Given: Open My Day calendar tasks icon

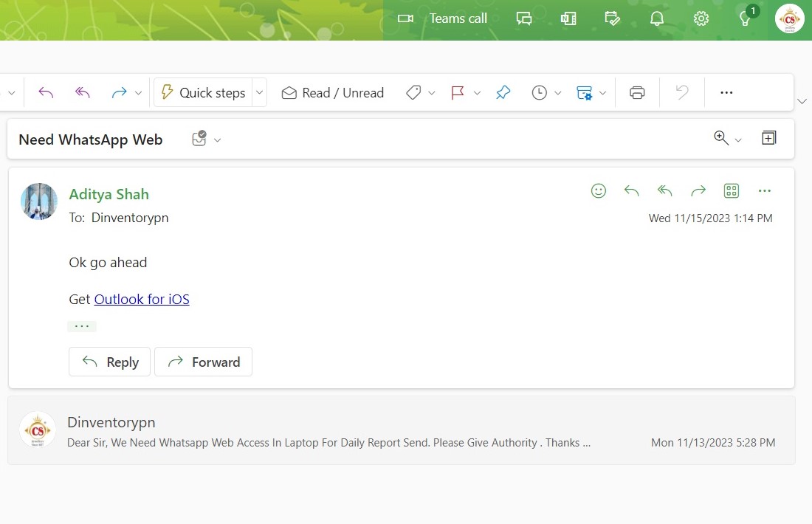Looking at the screenshot, I should pos(612,18).
